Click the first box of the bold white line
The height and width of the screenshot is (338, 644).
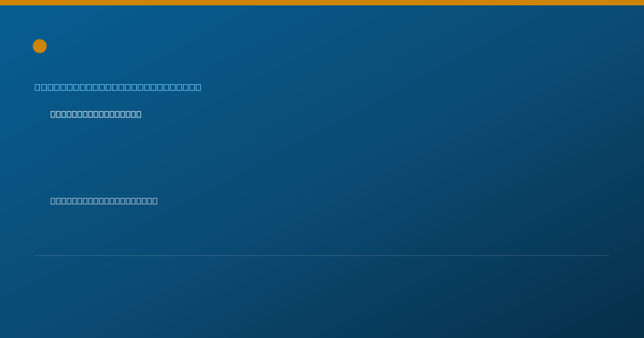(53, 114)
